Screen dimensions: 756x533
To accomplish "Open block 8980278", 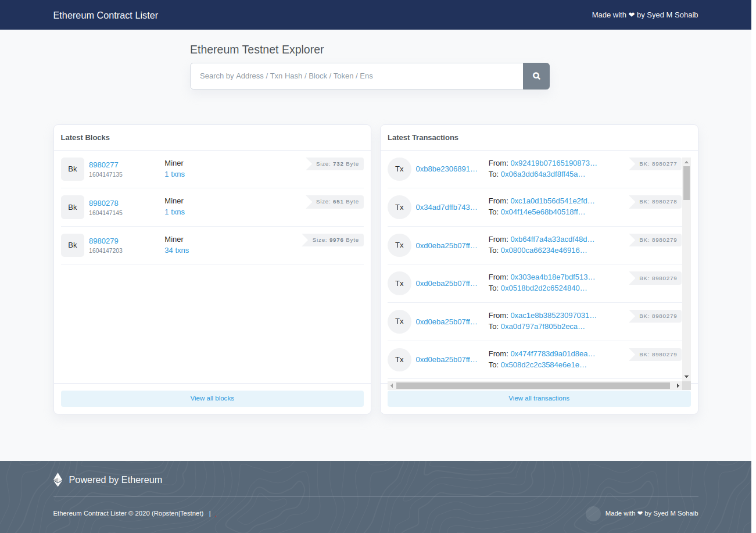I will click(x=103, y=203).
